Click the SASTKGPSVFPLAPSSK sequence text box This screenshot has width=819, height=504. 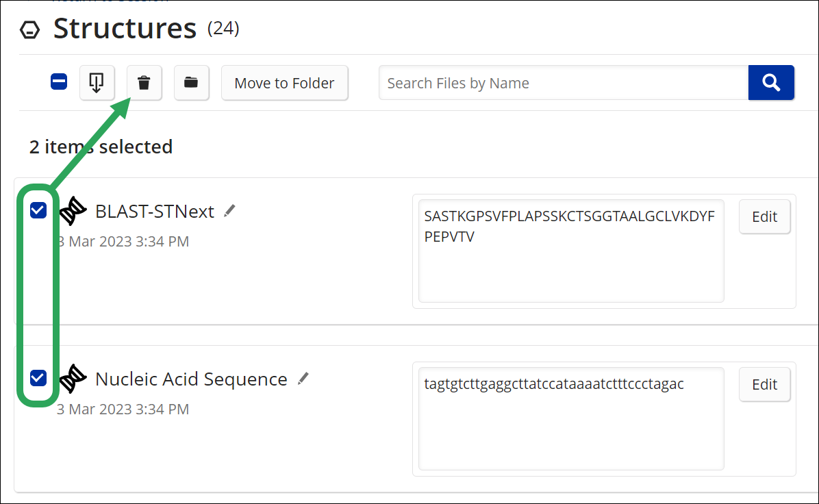click(x=571, y=251)
